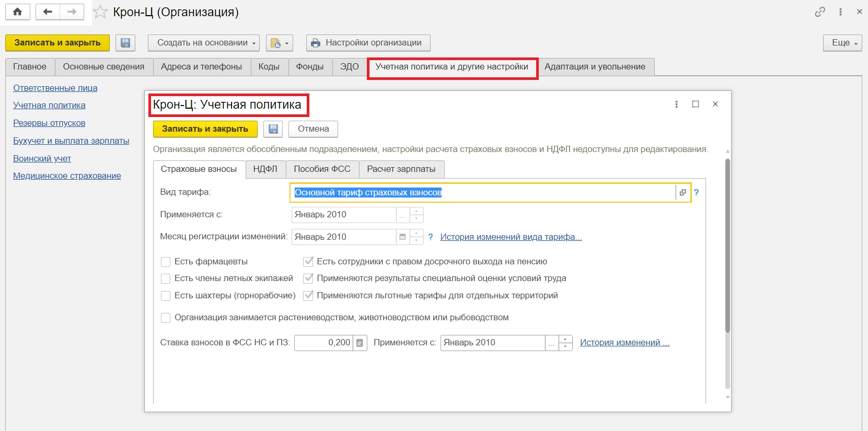
Task: Switch to the Основные сведения tab
Action: coord(103,67)
